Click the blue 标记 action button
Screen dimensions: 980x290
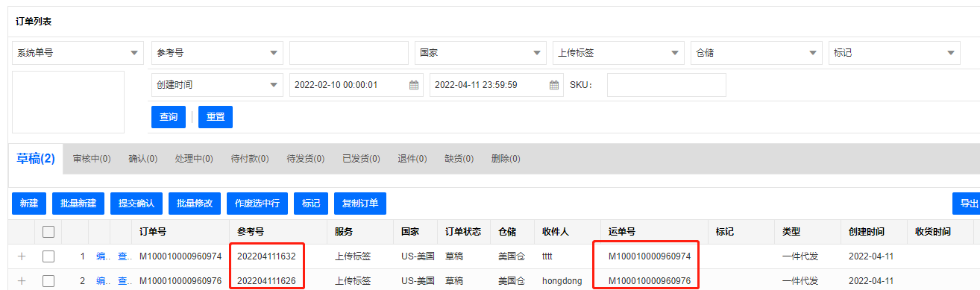pos(311,203)
